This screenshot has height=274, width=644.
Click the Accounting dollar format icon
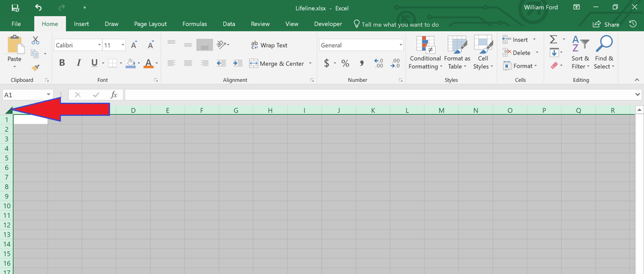(x=327, y=63)
